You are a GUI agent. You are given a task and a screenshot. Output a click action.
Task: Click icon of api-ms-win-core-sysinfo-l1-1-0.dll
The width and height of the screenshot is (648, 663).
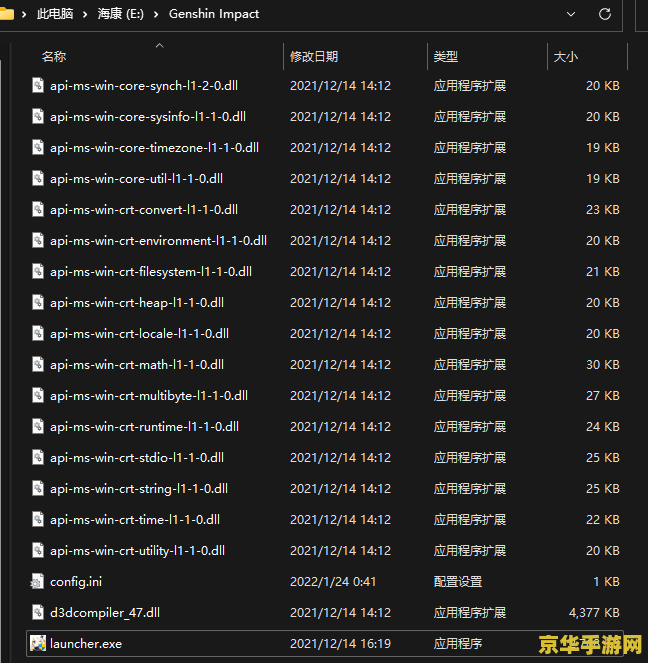click(38, 116)
